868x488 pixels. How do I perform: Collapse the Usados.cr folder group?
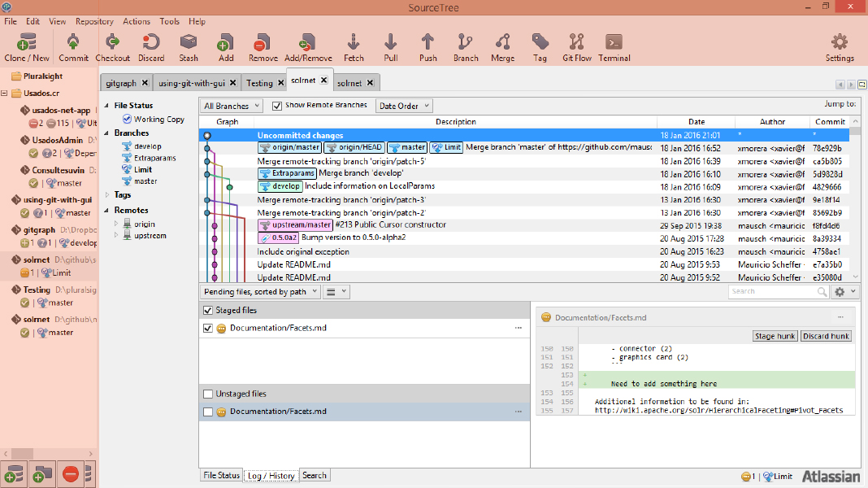coord(4,93)
